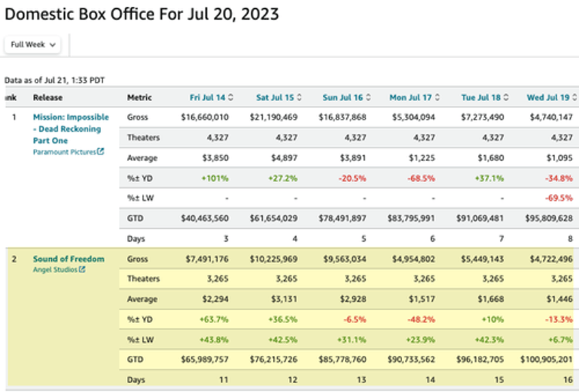Select the +101% change value
The height and width of the screenshot is (392, 579).
(215, 178)
